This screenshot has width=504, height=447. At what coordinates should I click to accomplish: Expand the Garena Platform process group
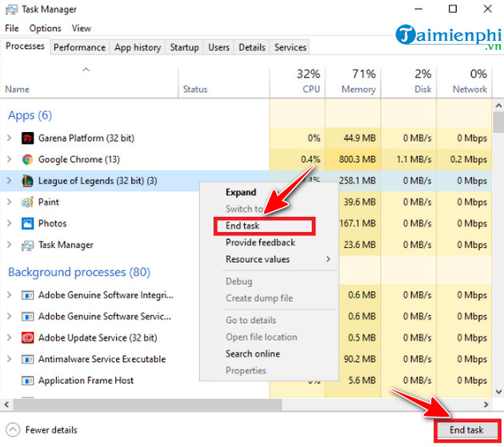coord(10,138)
